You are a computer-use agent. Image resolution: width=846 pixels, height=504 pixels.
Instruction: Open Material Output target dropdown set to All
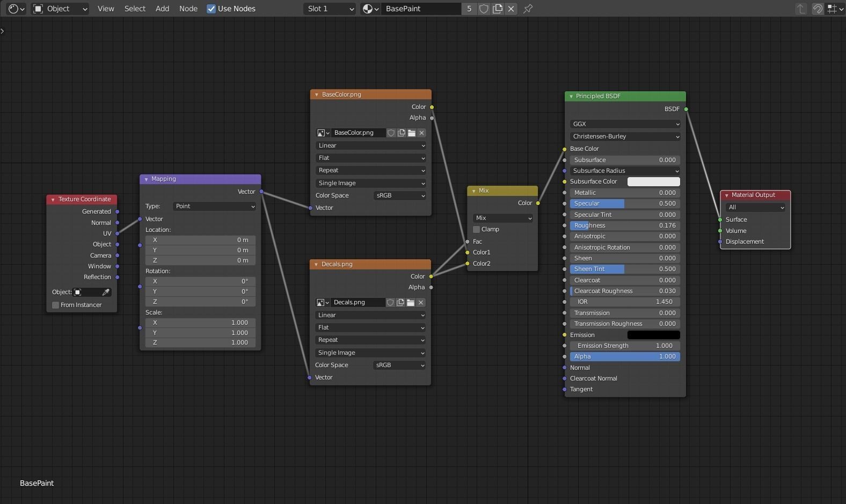(755, 207)
